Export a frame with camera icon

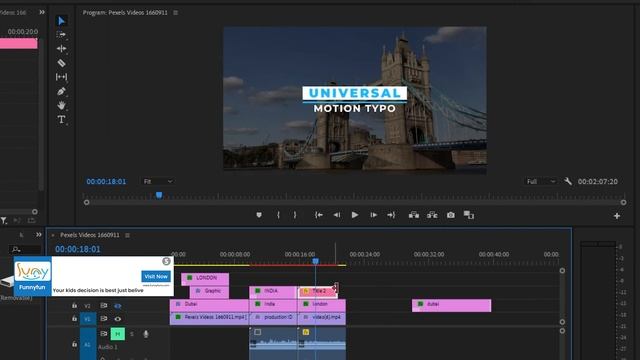451,215
